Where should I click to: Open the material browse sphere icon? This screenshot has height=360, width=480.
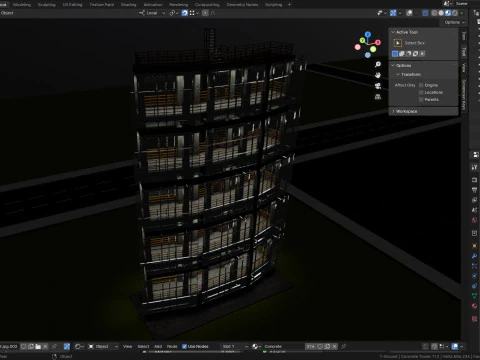pyautogui.click(x=256, y=347)
